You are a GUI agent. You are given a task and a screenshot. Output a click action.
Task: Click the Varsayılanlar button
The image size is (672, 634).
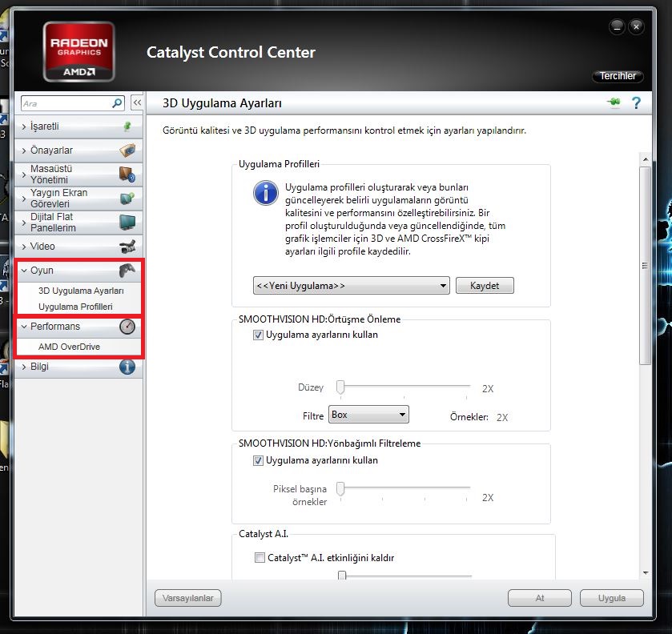coord(187,598)
